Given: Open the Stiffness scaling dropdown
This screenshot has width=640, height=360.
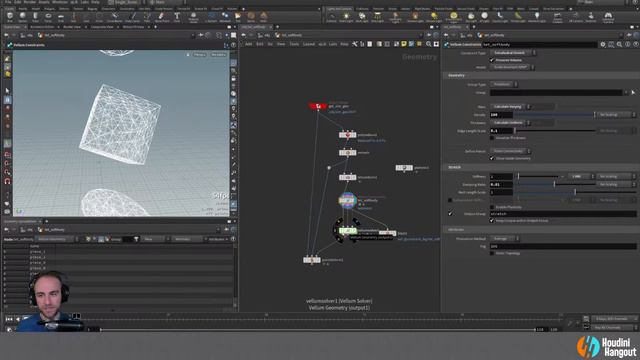Looking at the screenshot, I should coord(616,176).
